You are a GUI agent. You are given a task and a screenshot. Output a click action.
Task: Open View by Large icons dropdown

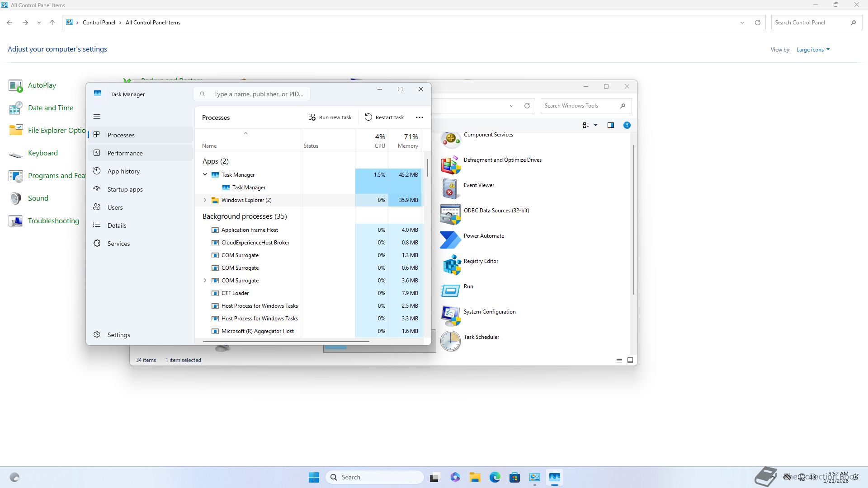click(x=813, y=50)
